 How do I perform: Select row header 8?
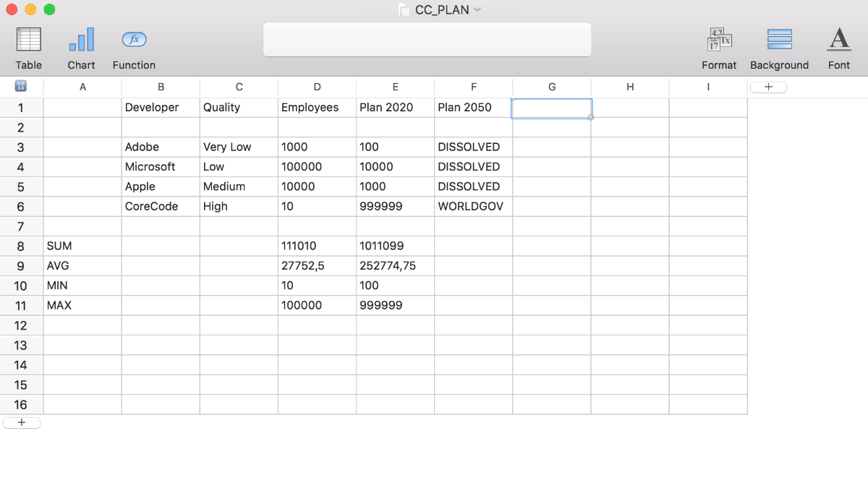[21, 246]
